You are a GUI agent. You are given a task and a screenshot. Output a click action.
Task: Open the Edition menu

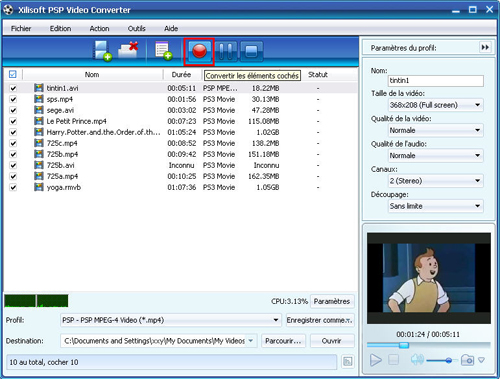(x=60, y=29)
